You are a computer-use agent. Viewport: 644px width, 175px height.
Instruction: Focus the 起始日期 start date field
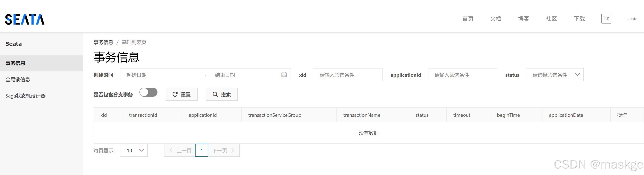click(x=163, y=75)
